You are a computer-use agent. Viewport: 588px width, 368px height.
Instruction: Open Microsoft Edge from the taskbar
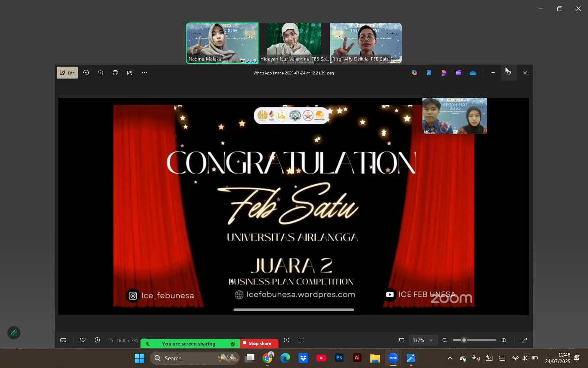[x=285, y=358]
